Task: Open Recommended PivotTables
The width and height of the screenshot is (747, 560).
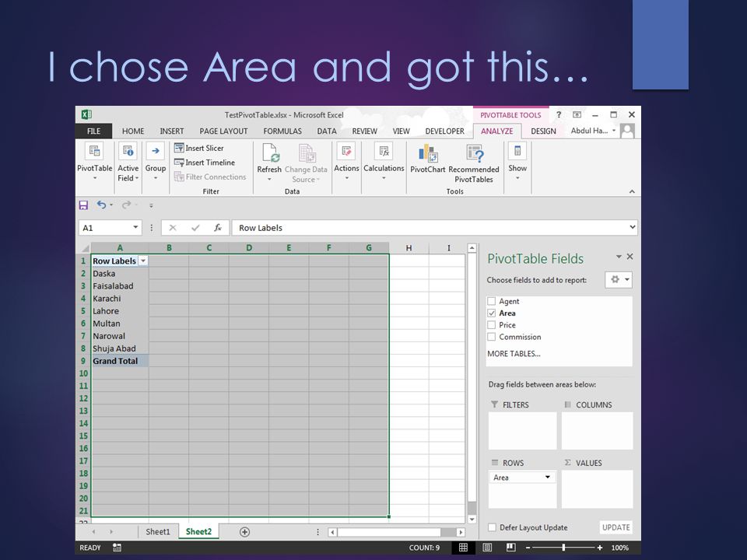Action: click(x=474, y=164)
